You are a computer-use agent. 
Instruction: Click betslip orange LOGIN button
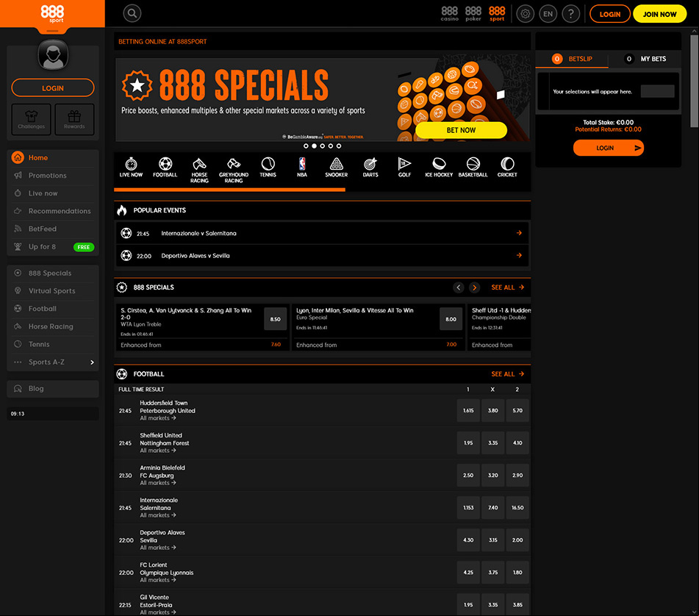(x=609, y=148)
